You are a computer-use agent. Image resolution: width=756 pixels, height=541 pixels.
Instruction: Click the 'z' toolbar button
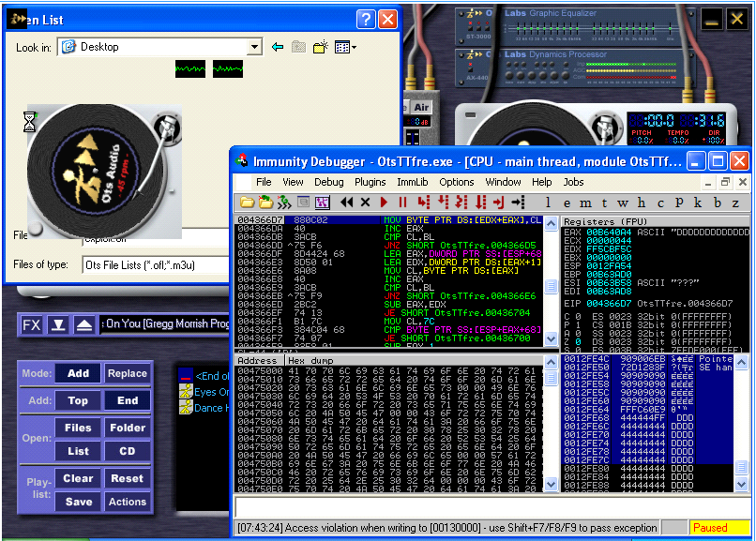(x=735, y=203)
